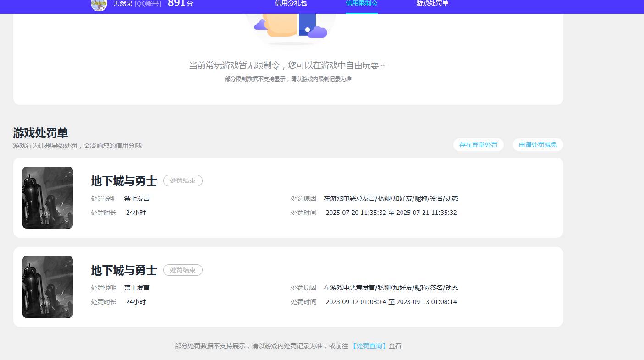
Task: Click the first 地下城与勇士 penalty title
Action: 123,181
